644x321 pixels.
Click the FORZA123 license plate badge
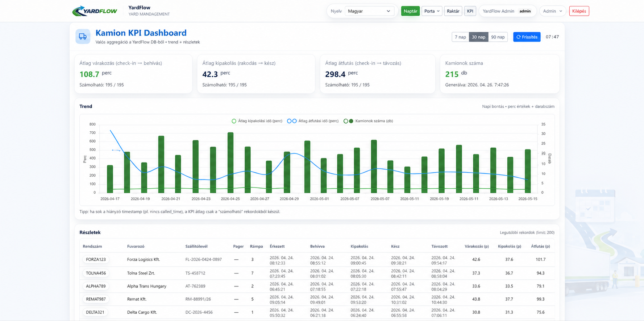pyautogui.click(x=96, y=259)
